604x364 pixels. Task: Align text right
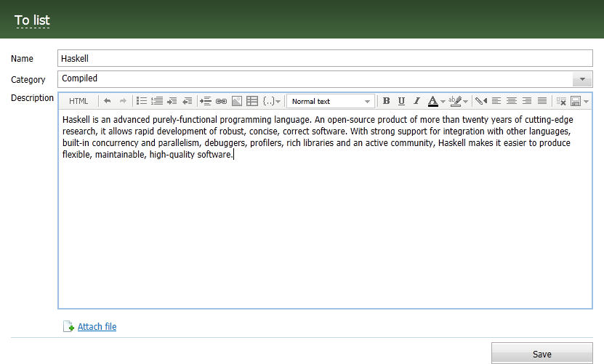pos(526,101)
